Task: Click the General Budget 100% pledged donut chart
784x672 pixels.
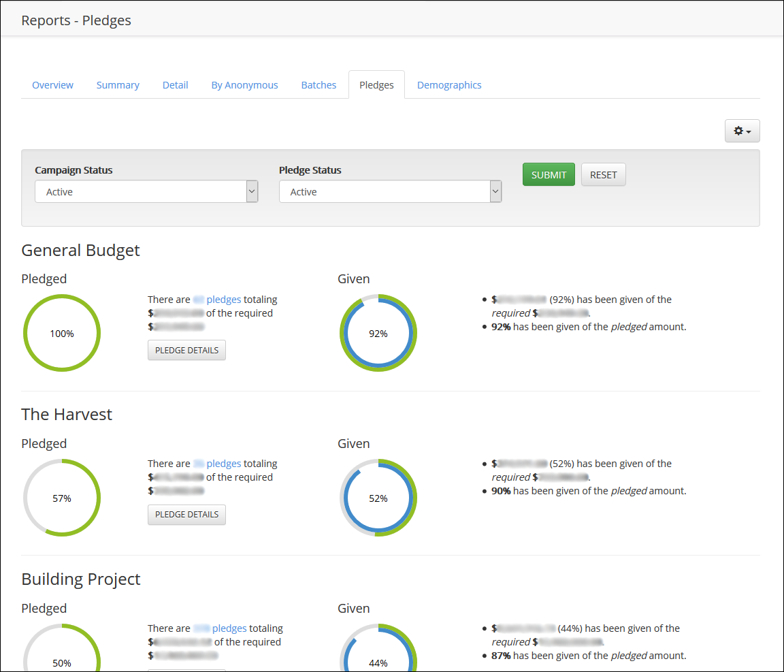Action: pyautogui.click(x=62, y=334)
